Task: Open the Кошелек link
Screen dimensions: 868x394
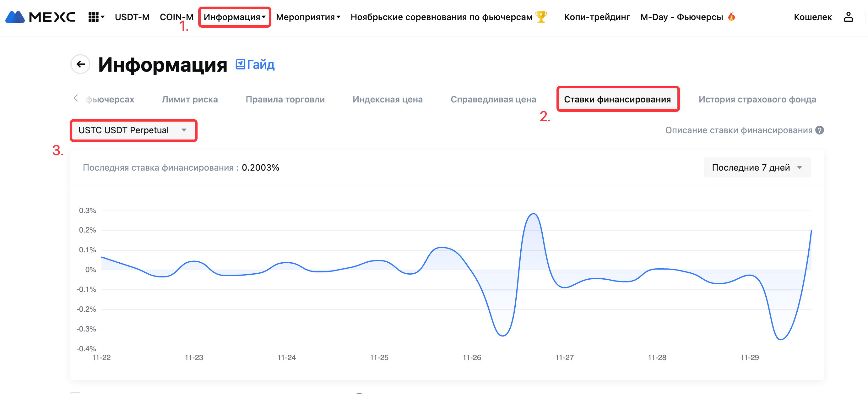Action: 812,17
